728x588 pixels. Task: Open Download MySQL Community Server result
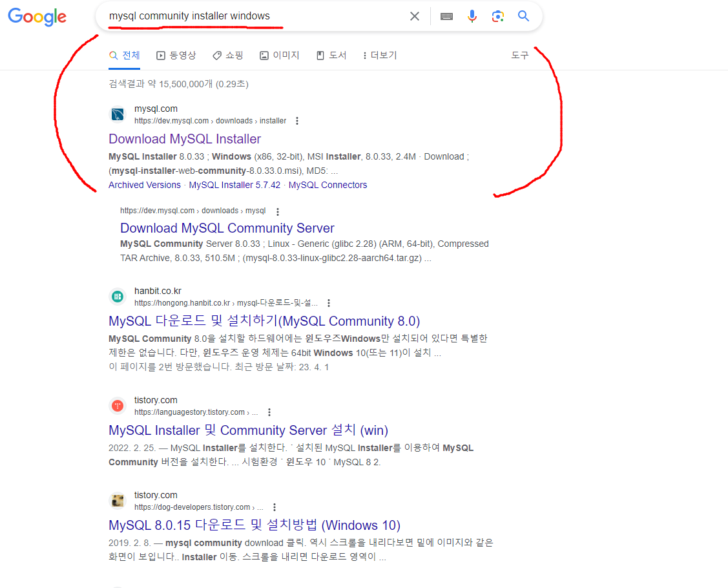(x=227, y=228)
